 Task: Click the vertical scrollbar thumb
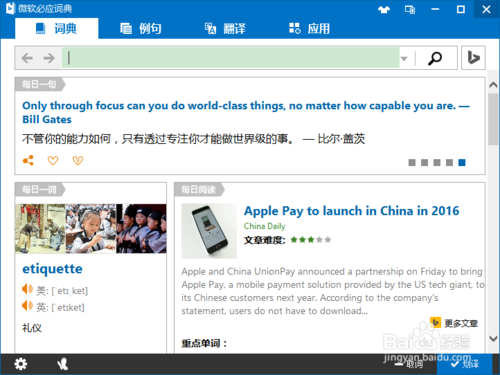click(493, 119)
